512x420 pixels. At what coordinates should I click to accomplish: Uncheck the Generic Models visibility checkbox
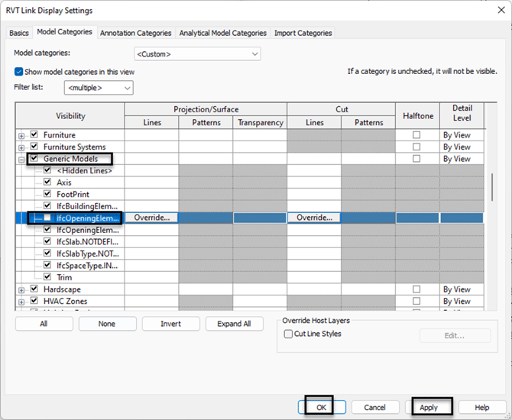pos(34,159)
